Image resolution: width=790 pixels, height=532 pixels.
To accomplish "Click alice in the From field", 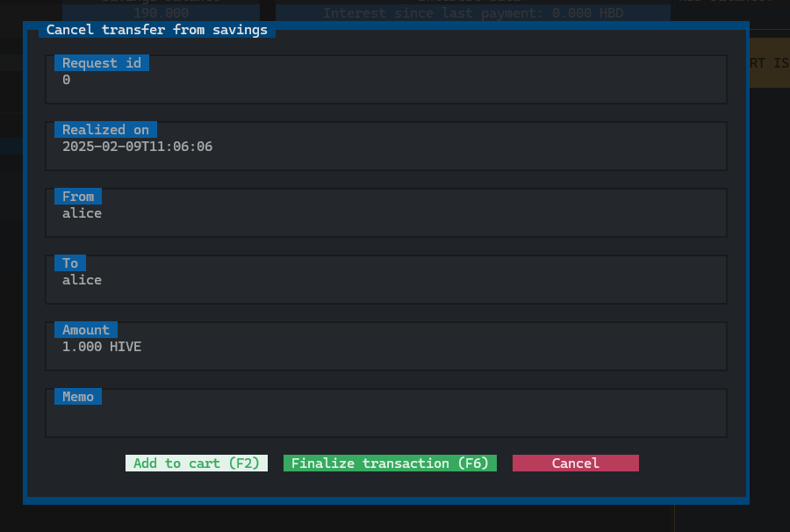I will (82, 213).
